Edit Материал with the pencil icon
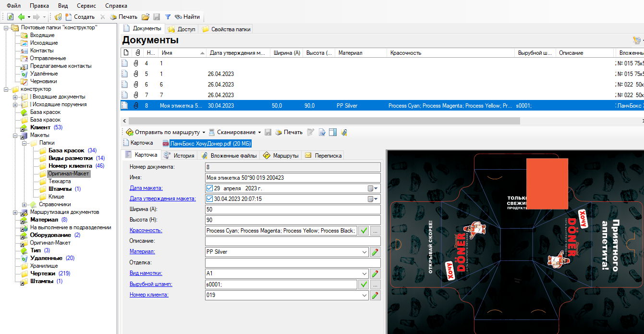 click(x=375, y=252)
